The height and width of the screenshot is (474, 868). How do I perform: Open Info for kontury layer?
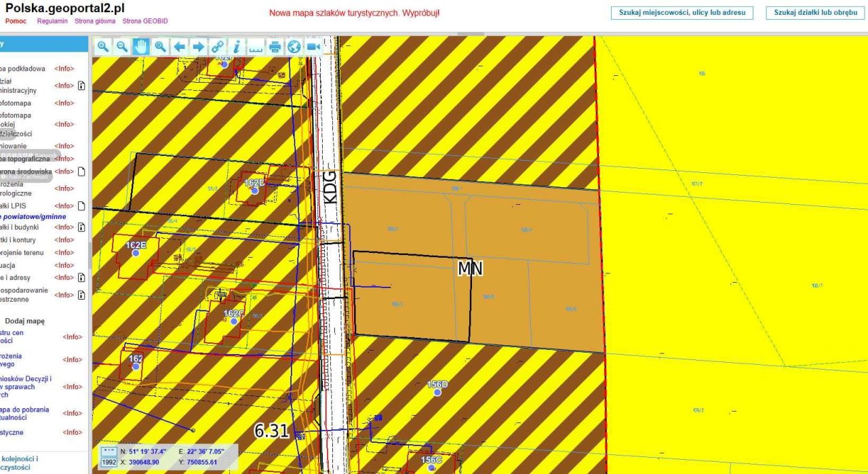pos(64,240)
